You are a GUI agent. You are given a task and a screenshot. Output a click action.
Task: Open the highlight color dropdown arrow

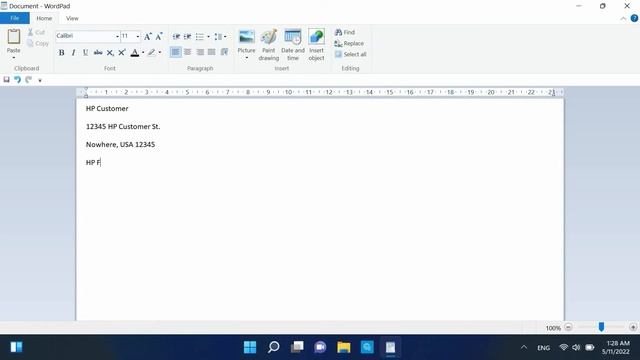coord(160,53)
